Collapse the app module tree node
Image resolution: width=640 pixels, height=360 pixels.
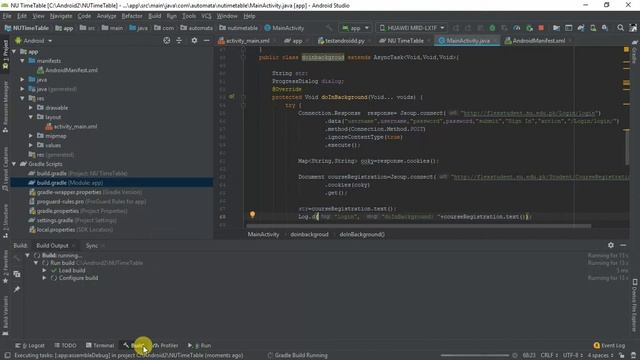pyautogui.click(x=14, y=52)
